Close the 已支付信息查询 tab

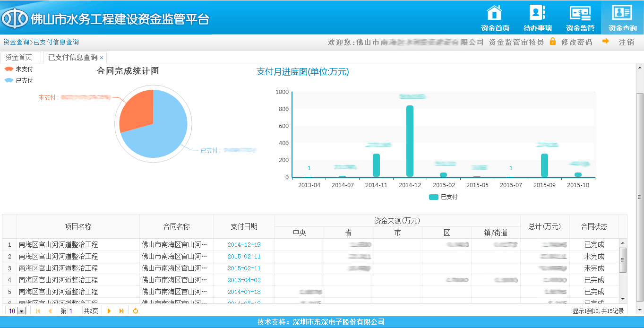coord(102,58)
